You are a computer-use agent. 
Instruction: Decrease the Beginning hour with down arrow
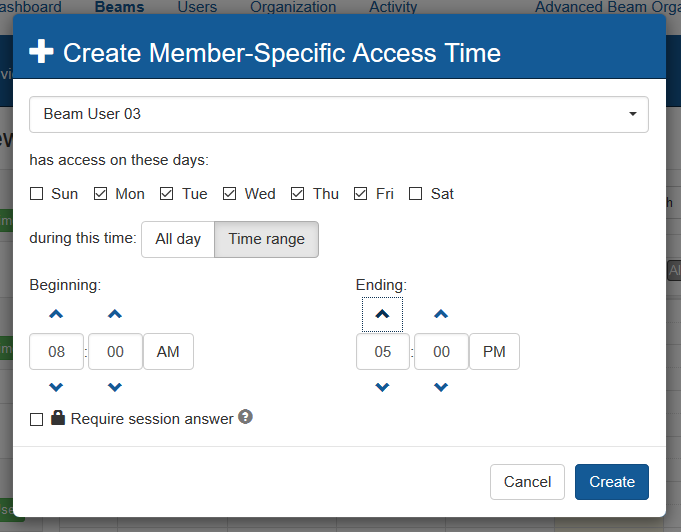coord(56,387)
